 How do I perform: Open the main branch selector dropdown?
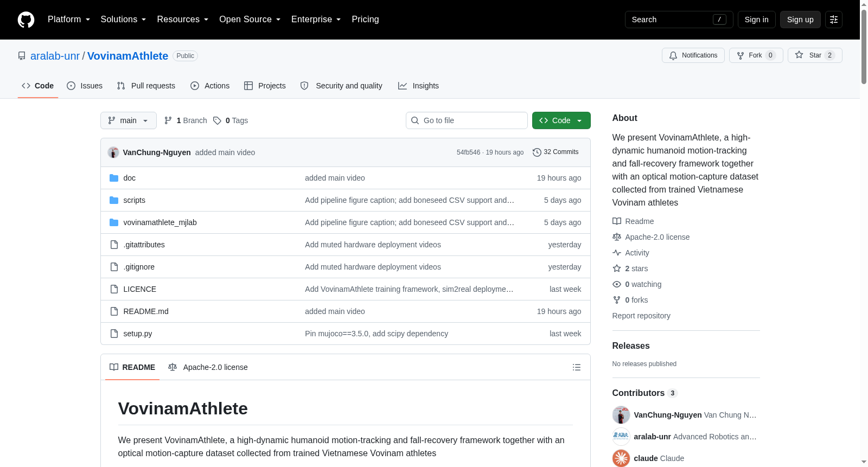pyautogui.click(x=129, y=120)
